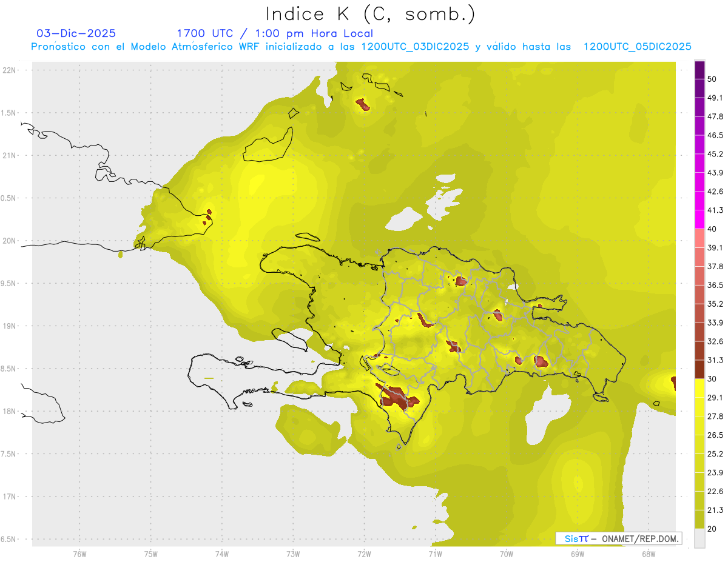Screen dimensions: 728x562
Task: Click the colorbar value "50"
Action: pyautogui.click(x=711, y=79)
